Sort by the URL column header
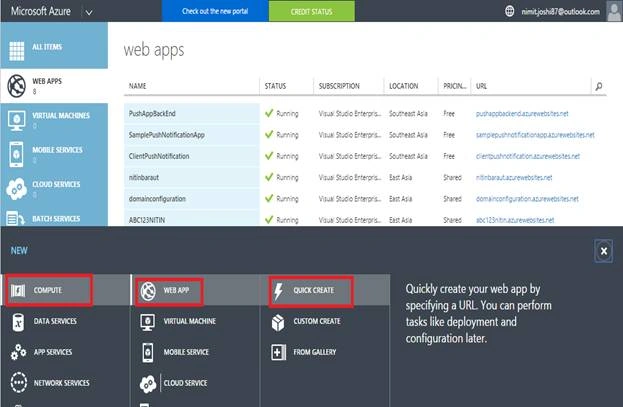This screenshot has height=407, width=623. 481,86
